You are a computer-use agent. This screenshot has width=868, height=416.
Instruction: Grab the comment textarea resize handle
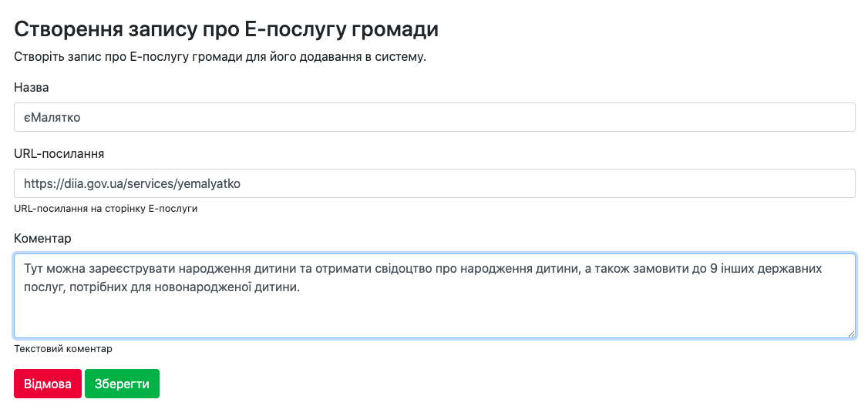[851, 334]
